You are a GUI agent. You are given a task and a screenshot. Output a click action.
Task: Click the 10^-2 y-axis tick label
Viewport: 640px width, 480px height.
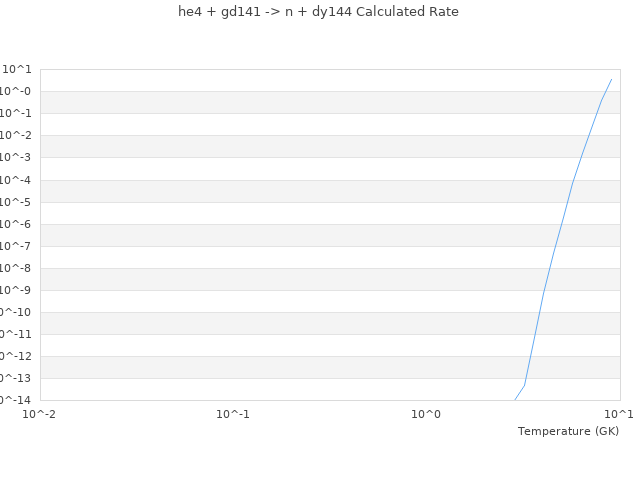[x=17, y=135]
